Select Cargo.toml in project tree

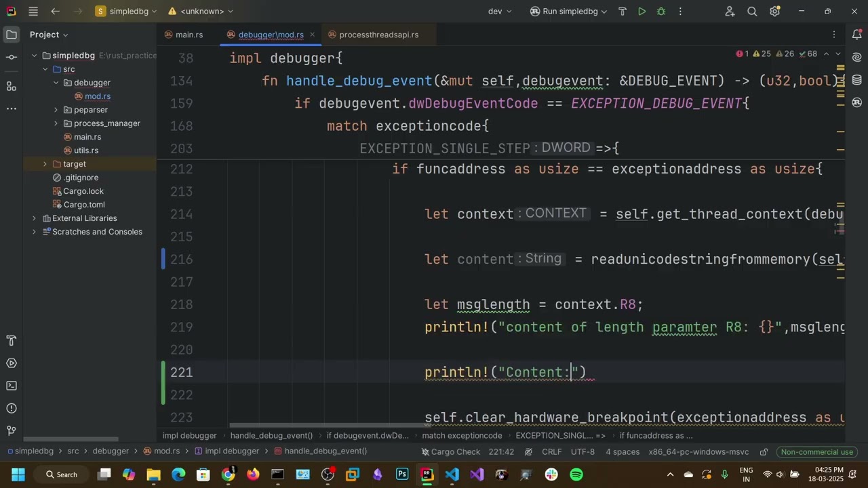[84, 205]
